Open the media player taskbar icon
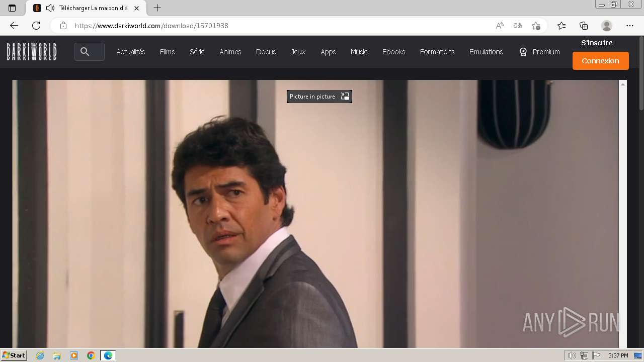Viewport: 644px width, 362px height. [x=74, y=355]
